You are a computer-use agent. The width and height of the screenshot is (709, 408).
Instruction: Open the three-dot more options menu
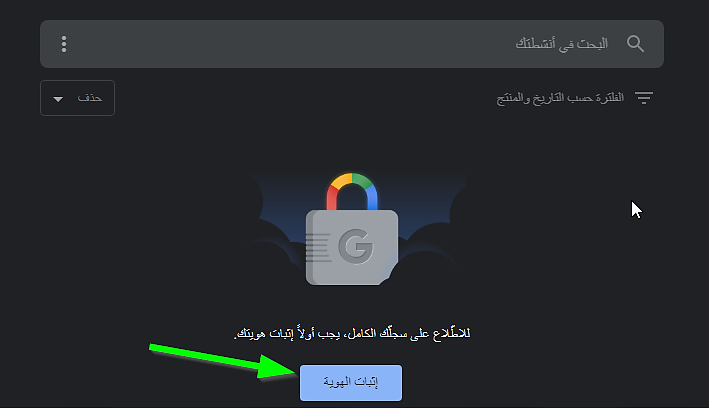64,44
